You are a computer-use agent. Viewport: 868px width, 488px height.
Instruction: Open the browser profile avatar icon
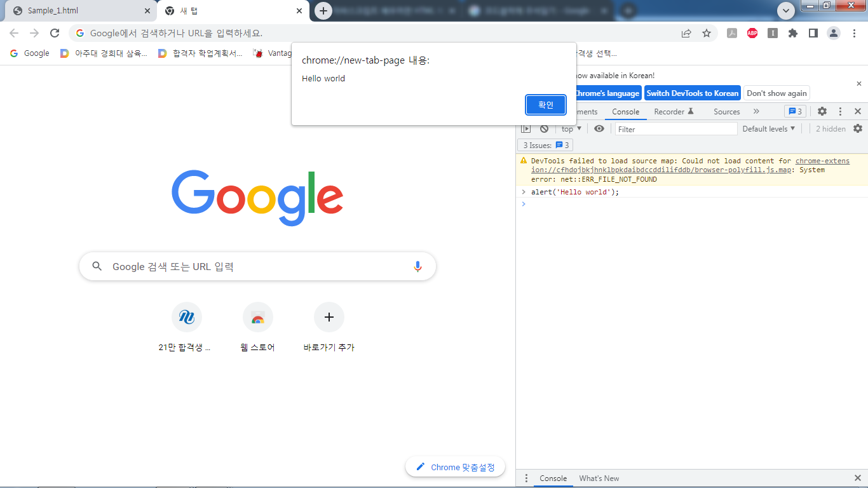pos(834,32)
